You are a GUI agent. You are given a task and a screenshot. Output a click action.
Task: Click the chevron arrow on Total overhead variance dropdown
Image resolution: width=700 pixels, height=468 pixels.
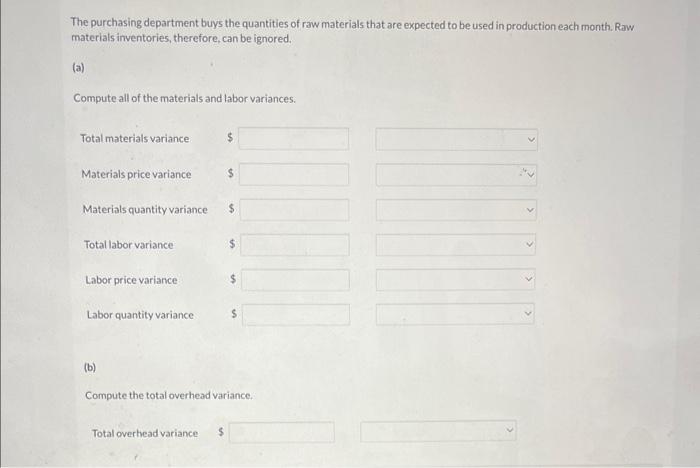[510, 430]
